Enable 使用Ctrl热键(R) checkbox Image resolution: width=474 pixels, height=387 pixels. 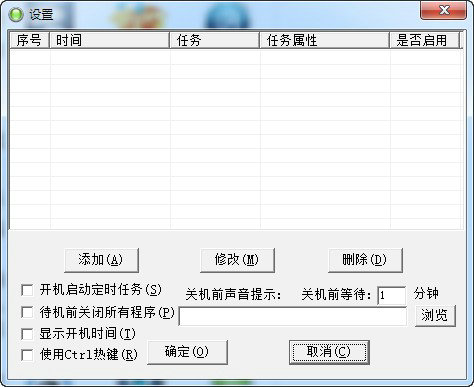27,355
